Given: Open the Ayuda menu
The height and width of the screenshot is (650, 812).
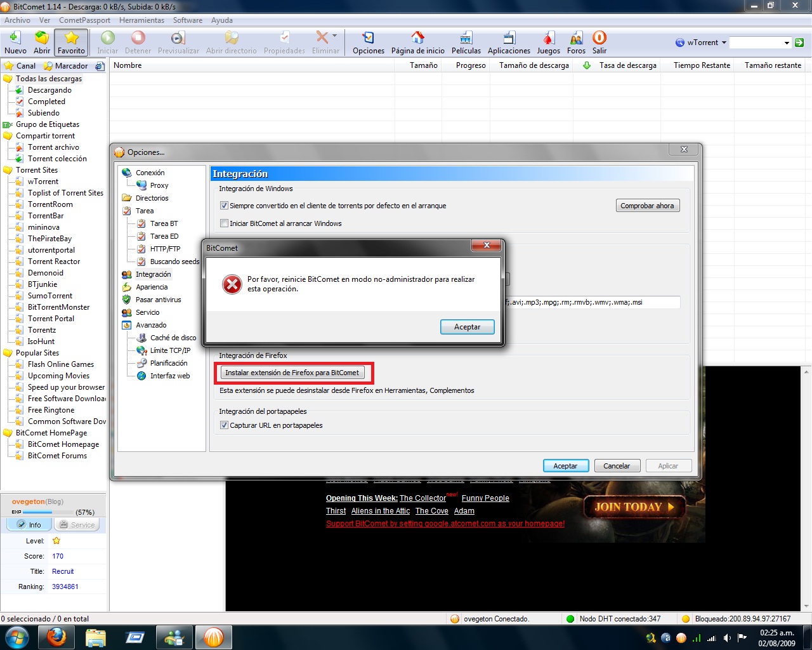Looking at the screenshot, I should (222, 20).
